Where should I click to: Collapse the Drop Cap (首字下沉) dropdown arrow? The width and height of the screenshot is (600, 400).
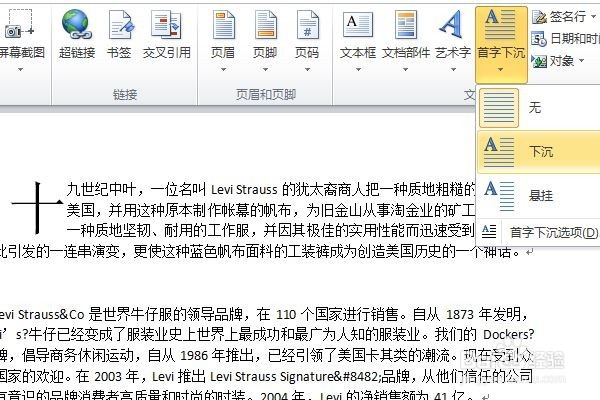pos(501,70)
